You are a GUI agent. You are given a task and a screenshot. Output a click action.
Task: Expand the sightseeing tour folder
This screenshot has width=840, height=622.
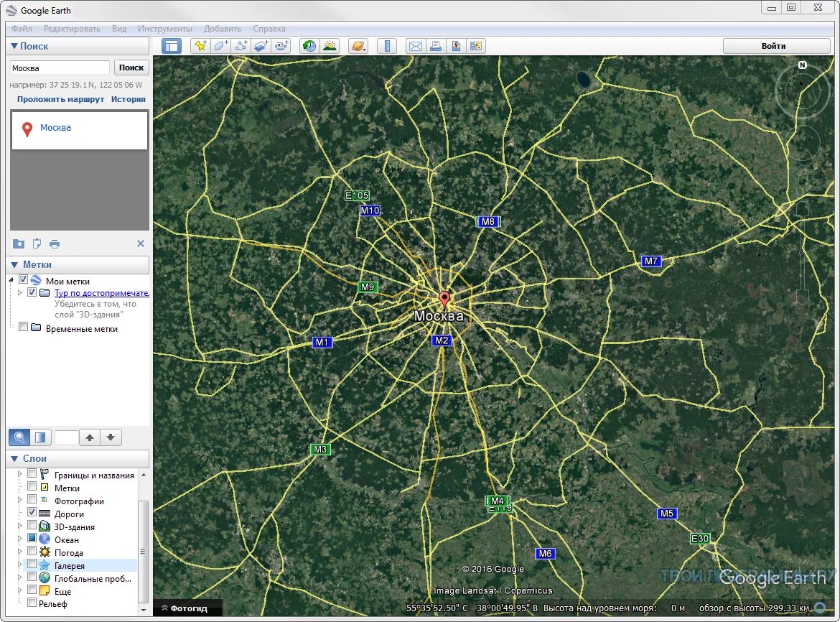point(20,292)
